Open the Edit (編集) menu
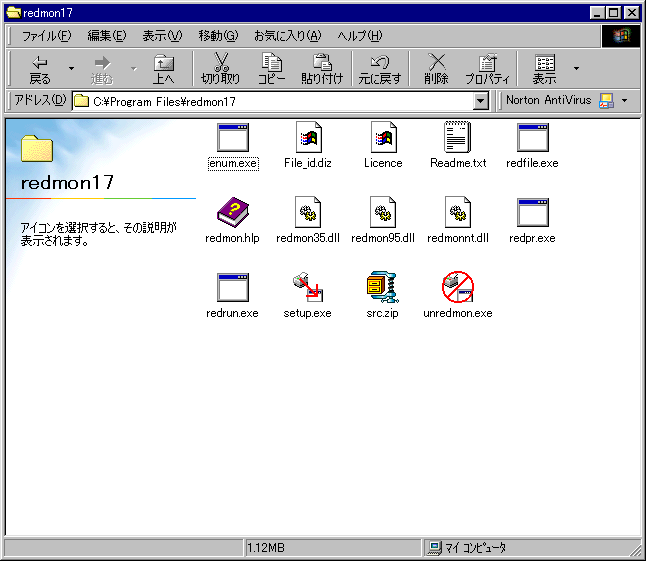 tap(107, 36)
